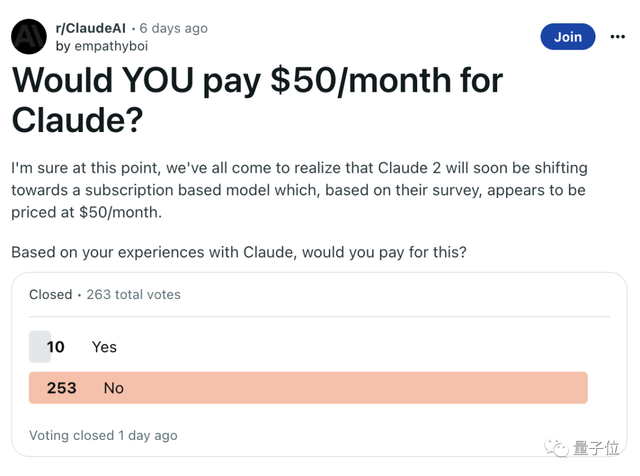Join the ClaudeAI subreddit
640x476 pixels.
coord(567,37)
